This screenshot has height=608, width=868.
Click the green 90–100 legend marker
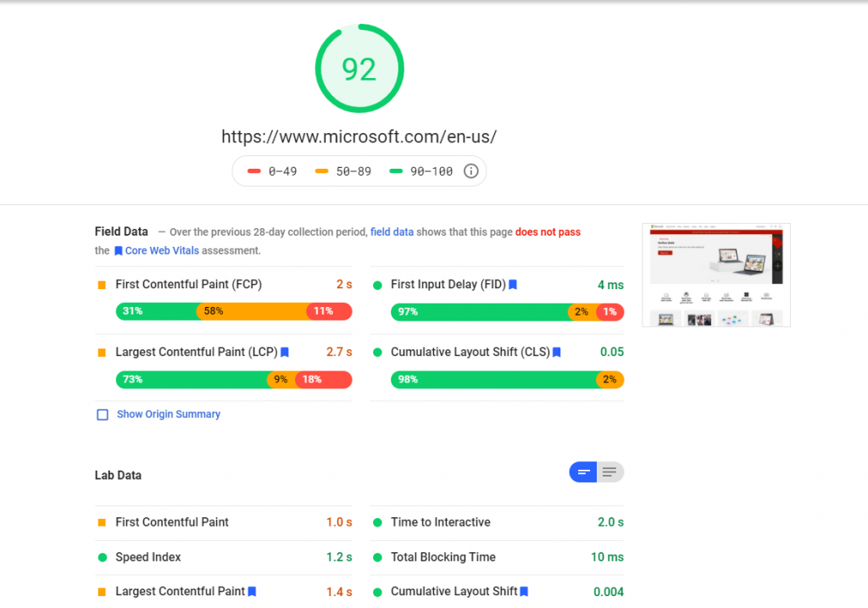point(396,171)
